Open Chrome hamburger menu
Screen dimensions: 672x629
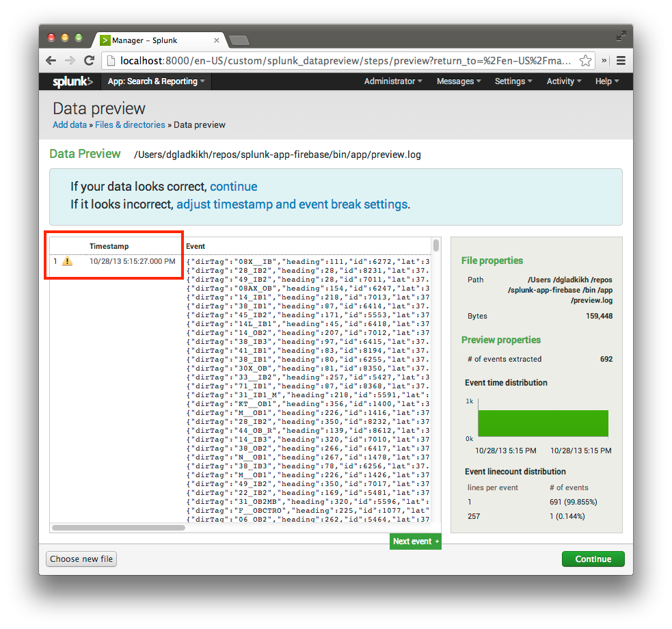[x=621, y=60]
